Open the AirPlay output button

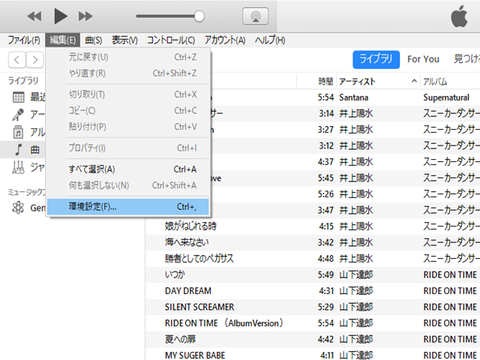[x=255, y=16]
